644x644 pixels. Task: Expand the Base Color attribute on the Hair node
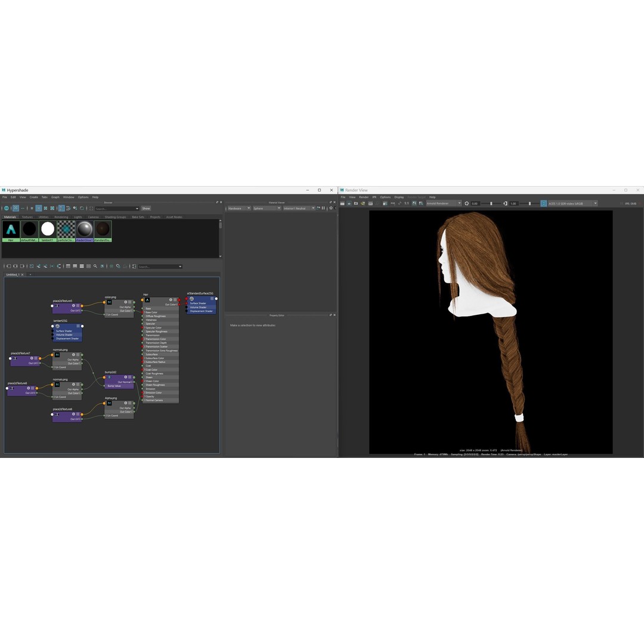pyautogui.click(x=144, y=312)
